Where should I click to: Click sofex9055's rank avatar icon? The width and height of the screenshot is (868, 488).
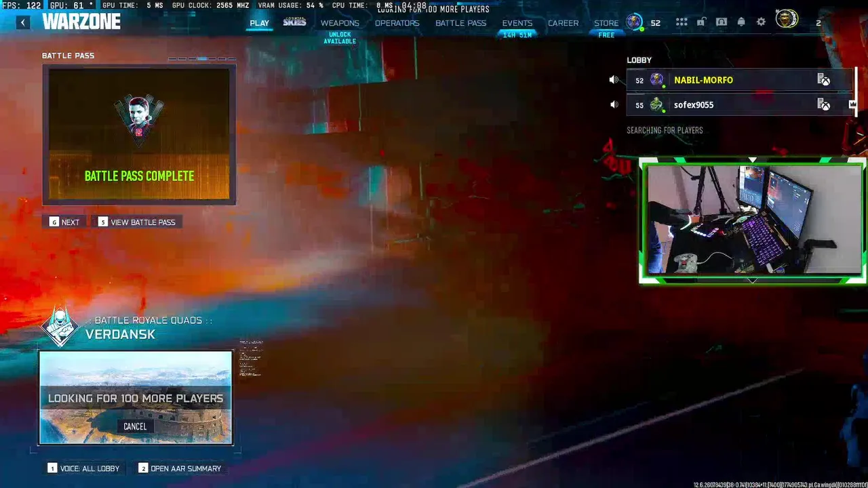[x=656, y=104]
